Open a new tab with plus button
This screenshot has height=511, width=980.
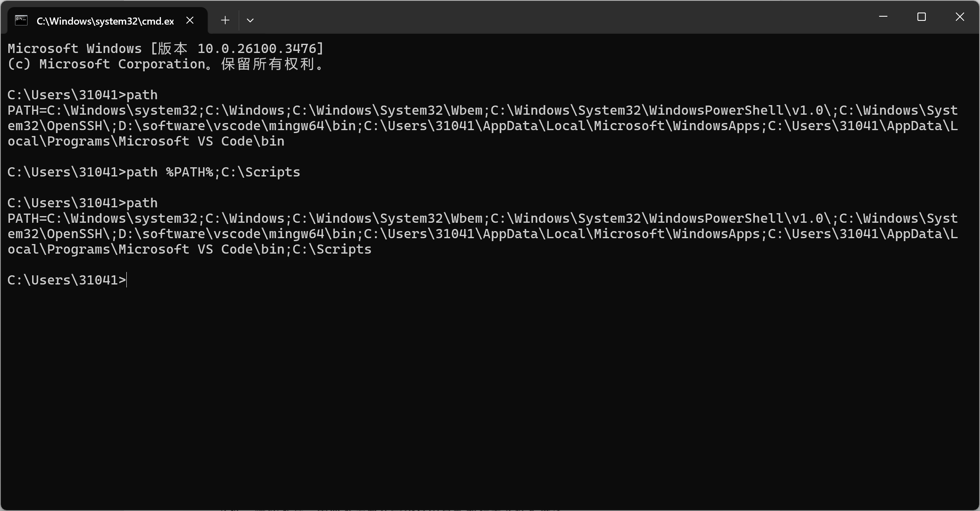pyautogui.click(x=225, y=20)
